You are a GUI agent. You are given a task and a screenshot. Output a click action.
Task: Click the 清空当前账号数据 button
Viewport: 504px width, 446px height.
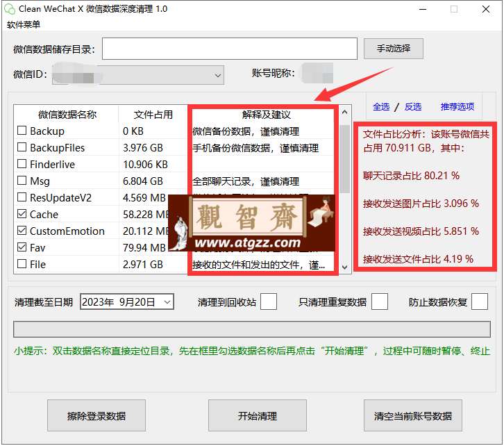click(x=413, y=415)
